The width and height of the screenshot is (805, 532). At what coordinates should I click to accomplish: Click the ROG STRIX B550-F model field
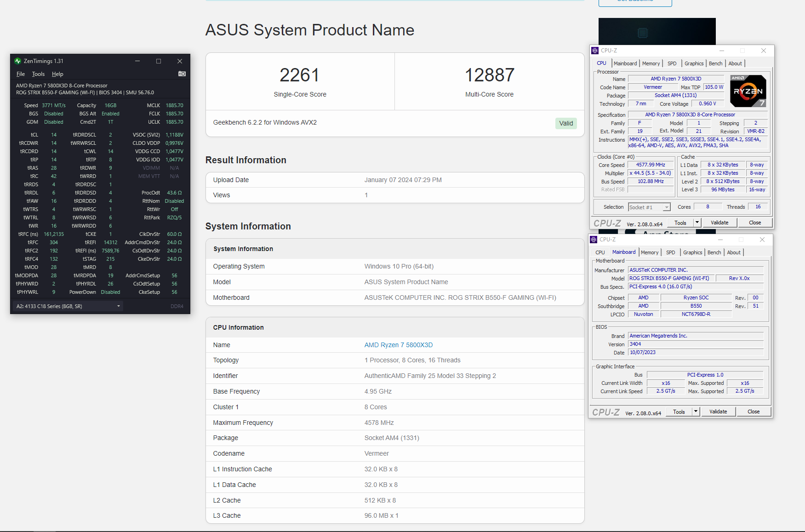[672, 278]
